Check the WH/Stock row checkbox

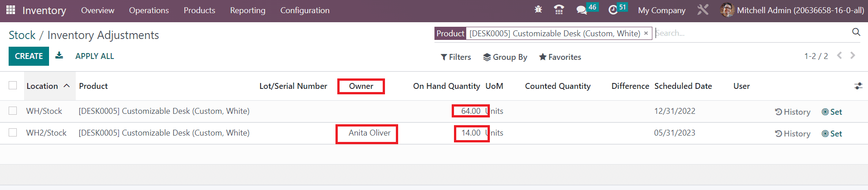pos(13,111)
